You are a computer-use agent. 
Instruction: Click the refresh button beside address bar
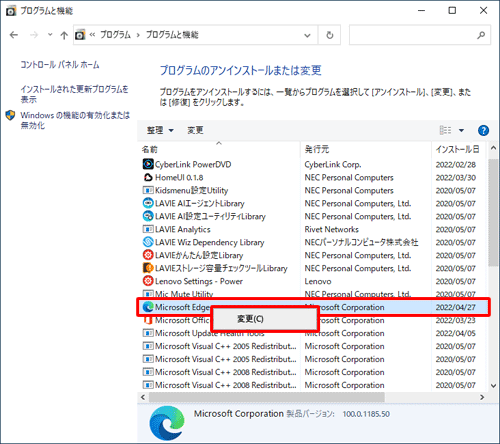[x=329, y=35]
